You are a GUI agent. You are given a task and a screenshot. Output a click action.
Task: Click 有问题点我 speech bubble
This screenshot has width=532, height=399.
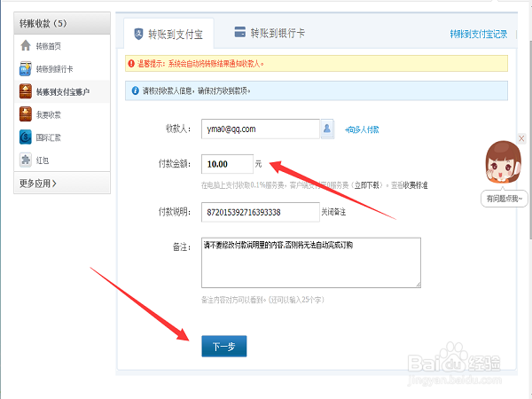coord(505,199)
